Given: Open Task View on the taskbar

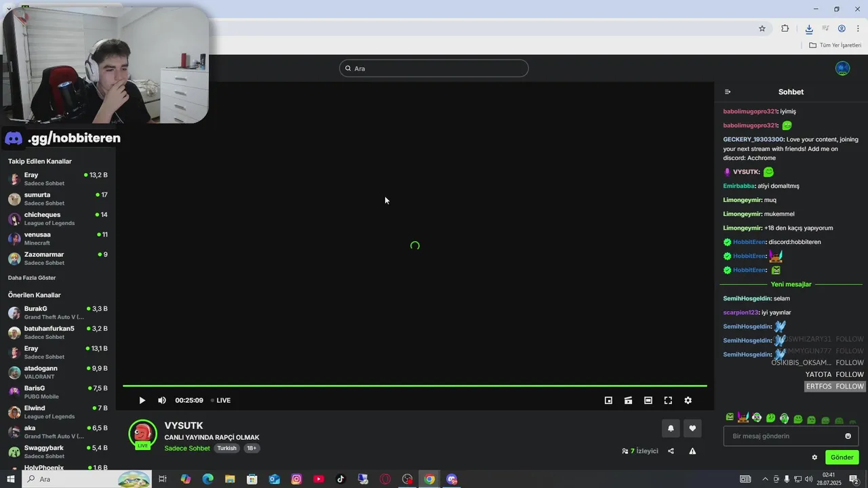Looking at the screenshot, I should point(163,479).
